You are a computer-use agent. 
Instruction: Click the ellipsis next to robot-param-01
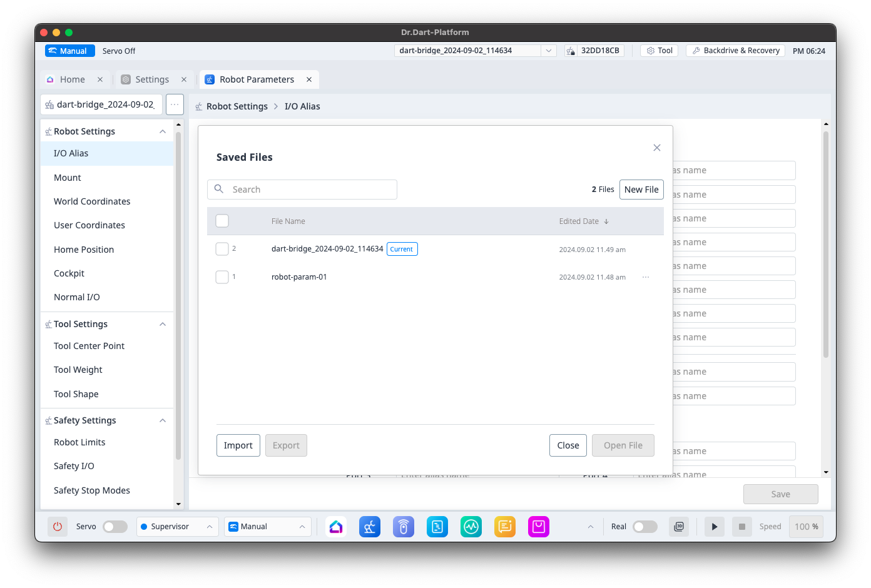click(x=646, y=277)
